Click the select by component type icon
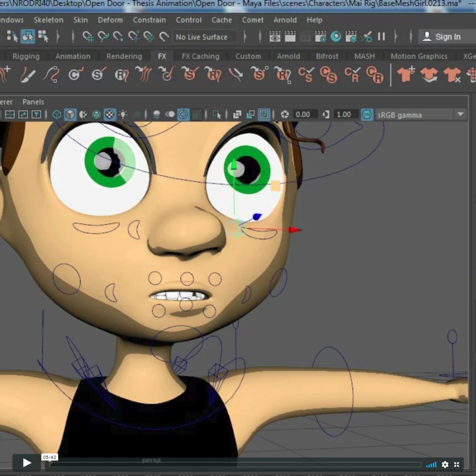 pyautogui.click(x=43, y=36)
